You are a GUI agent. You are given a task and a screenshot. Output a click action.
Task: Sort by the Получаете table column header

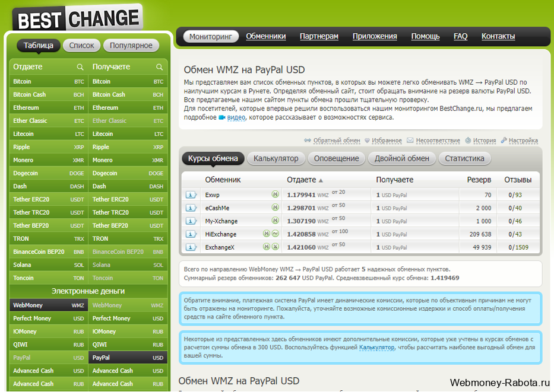[395, 180]
